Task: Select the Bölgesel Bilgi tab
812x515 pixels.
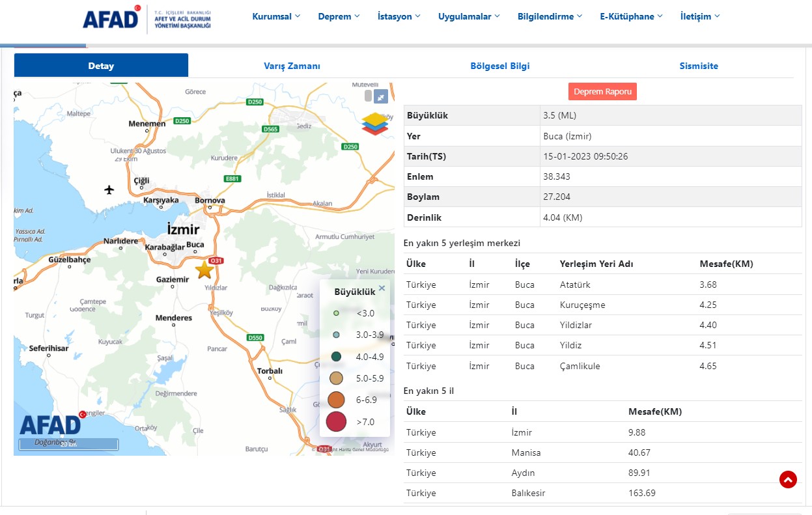Action: 500,65
